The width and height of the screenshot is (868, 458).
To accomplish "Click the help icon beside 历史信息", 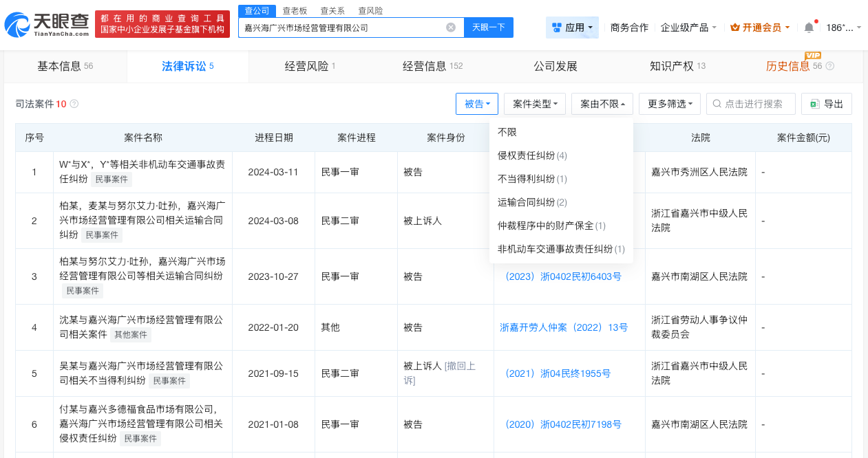I will coord(829,66).
